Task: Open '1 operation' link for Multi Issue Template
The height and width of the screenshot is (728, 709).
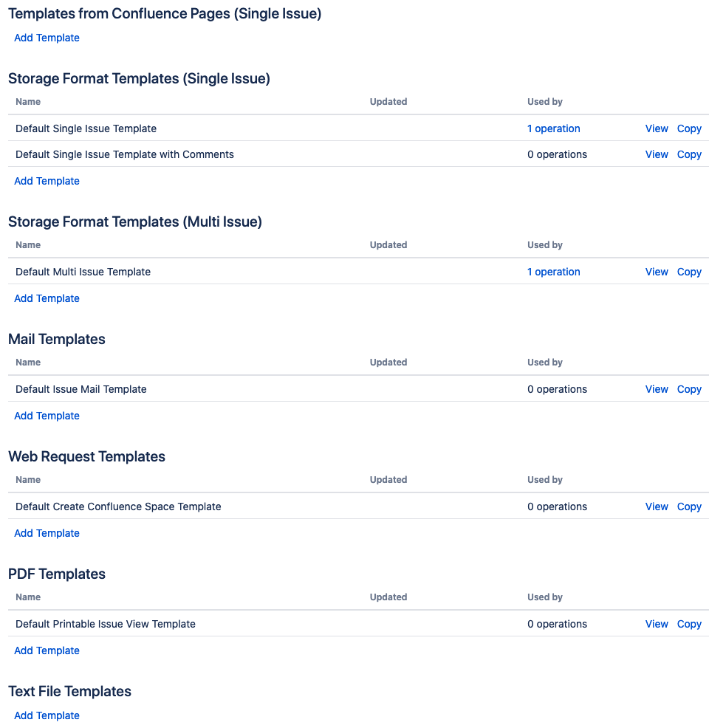Action: 553,272
